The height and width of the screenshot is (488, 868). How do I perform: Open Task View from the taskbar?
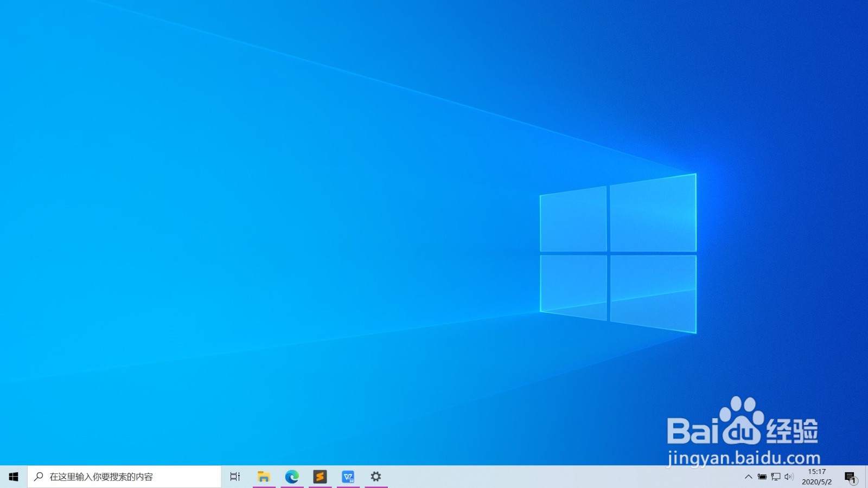pyautogui.click(x=235, y=477)
